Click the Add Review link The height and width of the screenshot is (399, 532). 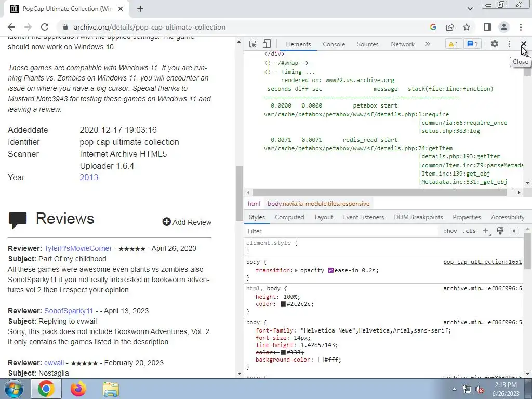pos(187,222)
